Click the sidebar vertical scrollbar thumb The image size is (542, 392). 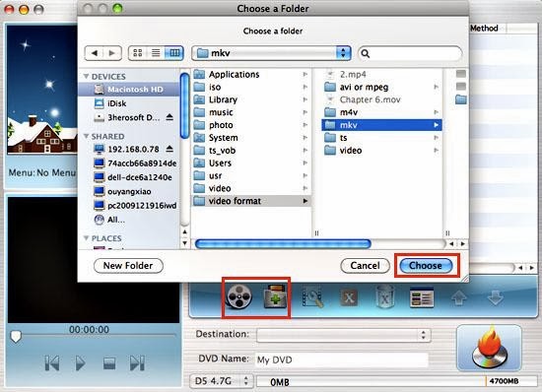[185, 105]
